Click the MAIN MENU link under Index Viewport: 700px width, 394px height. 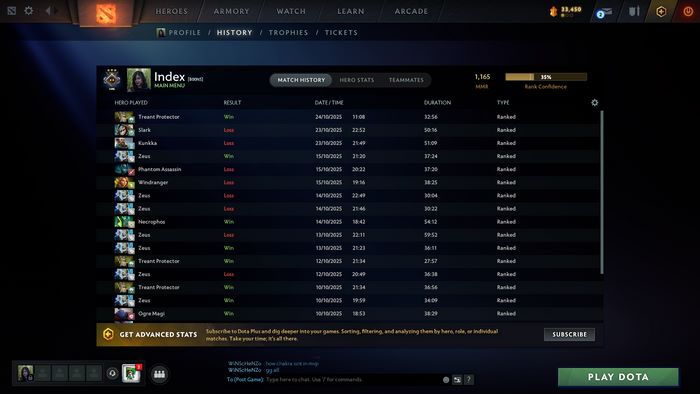(x=169, y=86)
